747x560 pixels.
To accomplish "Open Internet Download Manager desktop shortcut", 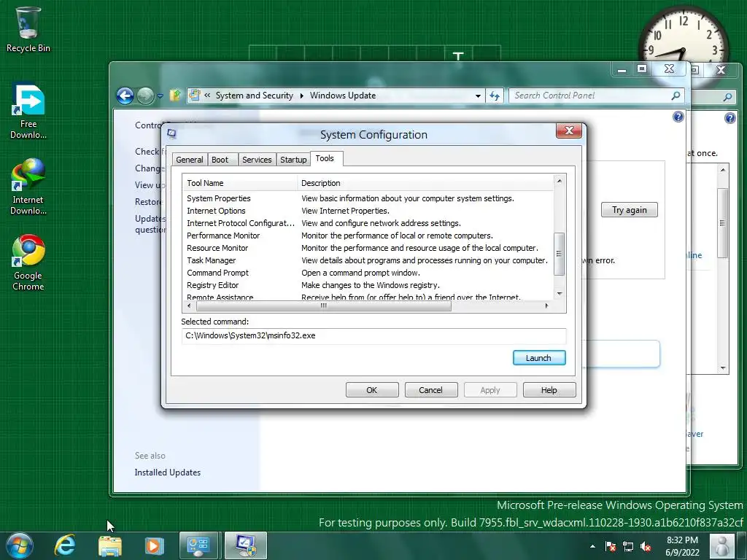I will (28, 187).
